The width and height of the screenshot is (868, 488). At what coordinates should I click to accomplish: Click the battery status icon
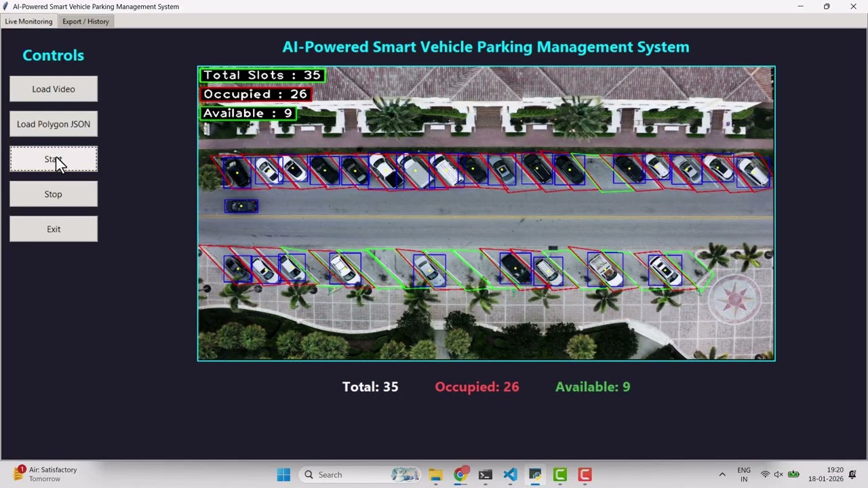click(x=793, y=474)
